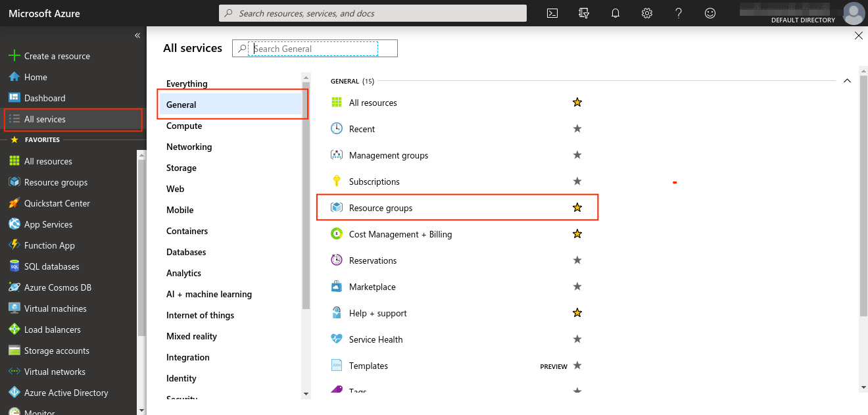The image size is (868, 415).
Task: Unfavorite Help + support using its star
Action: [577, 313]
